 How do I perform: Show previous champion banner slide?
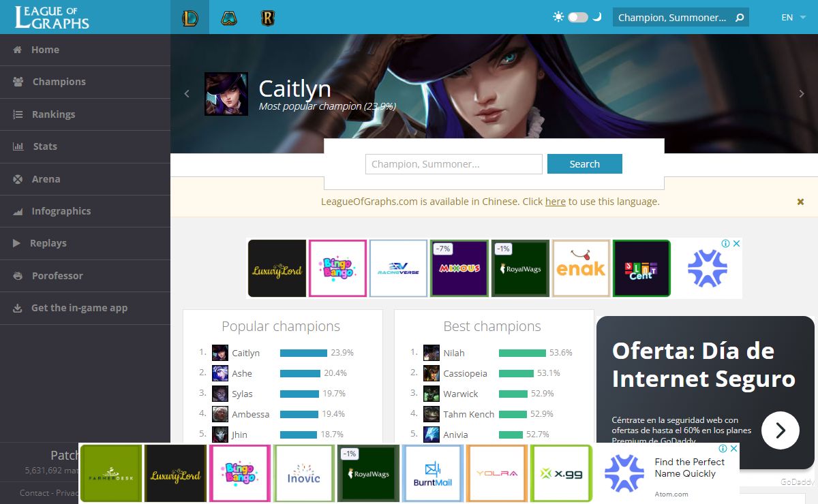tap(187, 93)
